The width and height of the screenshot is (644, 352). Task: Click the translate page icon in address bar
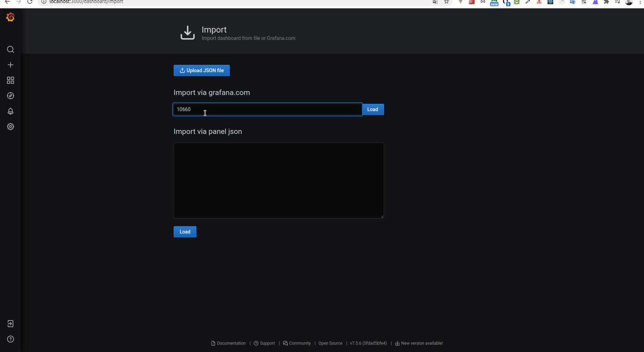(x=435, y=2)
